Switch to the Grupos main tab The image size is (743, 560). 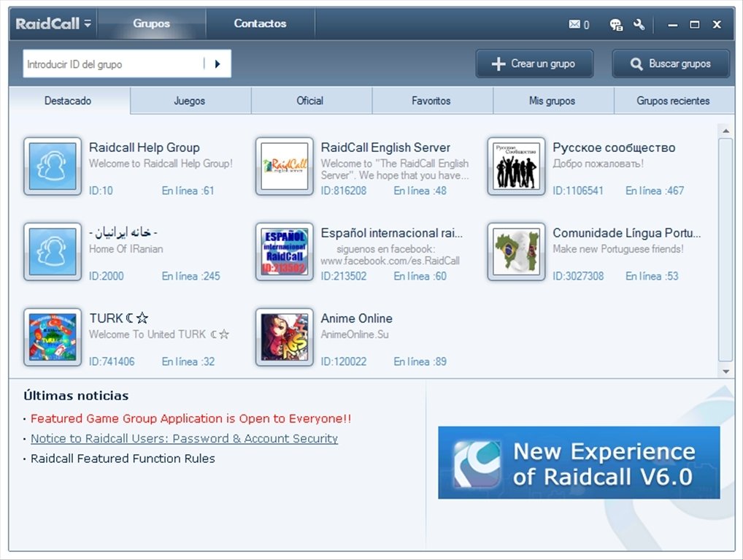click(x=151, y=23)
